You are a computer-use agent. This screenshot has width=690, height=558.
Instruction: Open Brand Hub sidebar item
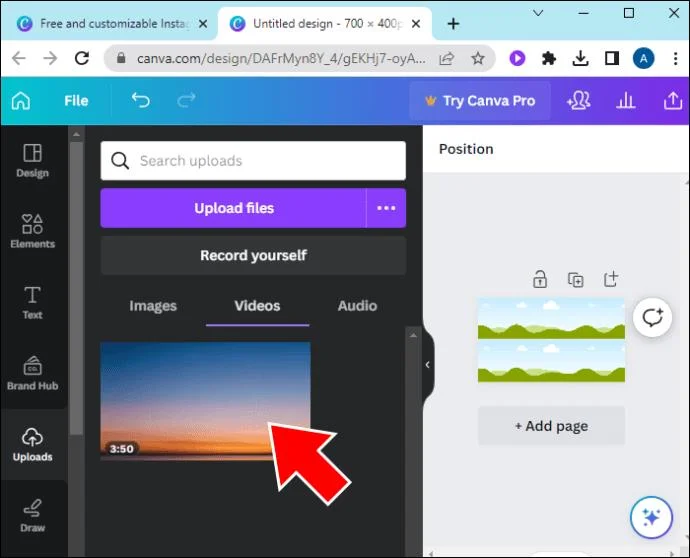[x=33, y=373]
